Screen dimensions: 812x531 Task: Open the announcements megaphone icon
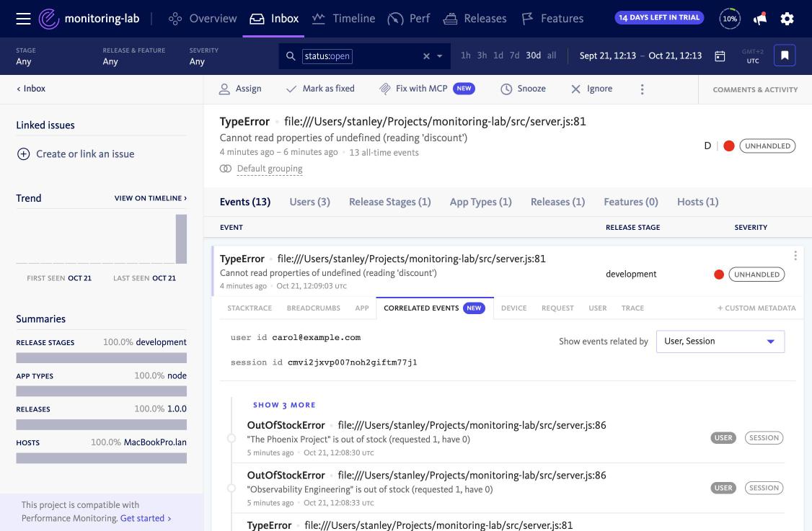click(x=759, y=19)
